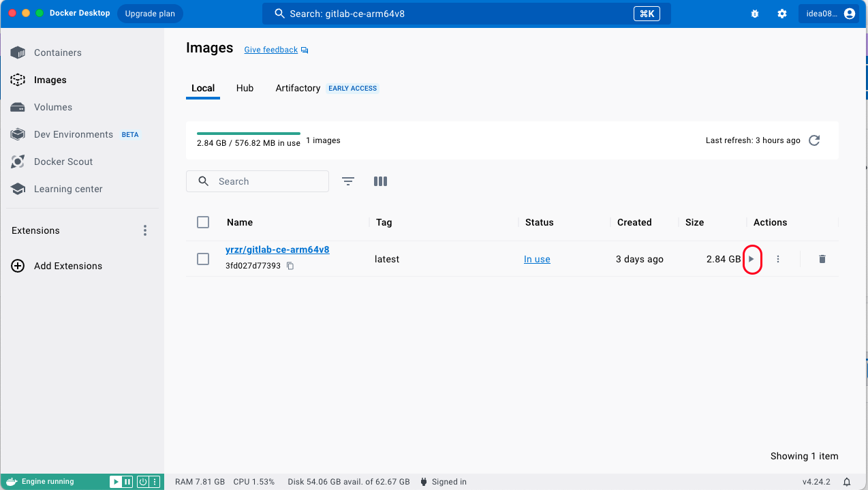Image resolution: width=868 pixels, height=490 pixels.
Task: Delete the yrzr/gitlab-ce-arm64v8 image
Action: (822, 259)
